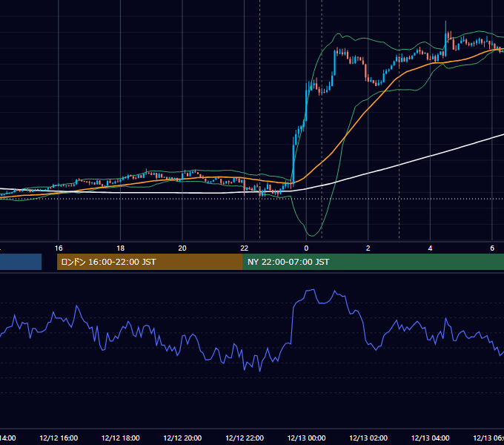Click the 12/12 18:00 date label
The width and height of the screenshot is (504, 445).
tap(121, 438)
